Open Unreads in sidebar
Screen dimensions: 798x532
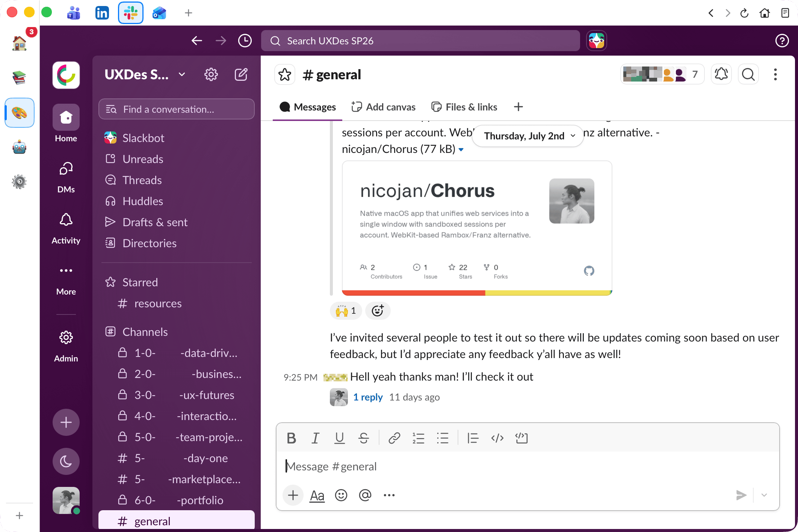coord(177,159)
